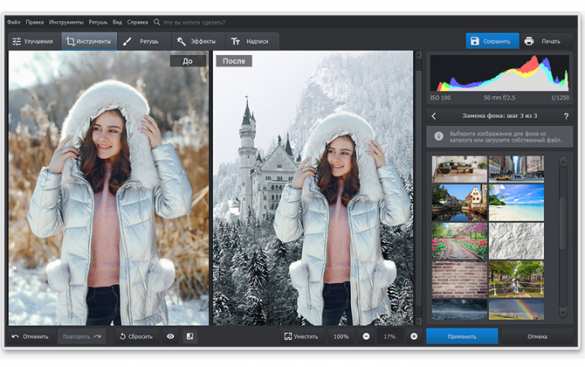The width and height of the screenshot is (585, 367).
Task: Click the zoom in plus icon
Action: (414, 336)
